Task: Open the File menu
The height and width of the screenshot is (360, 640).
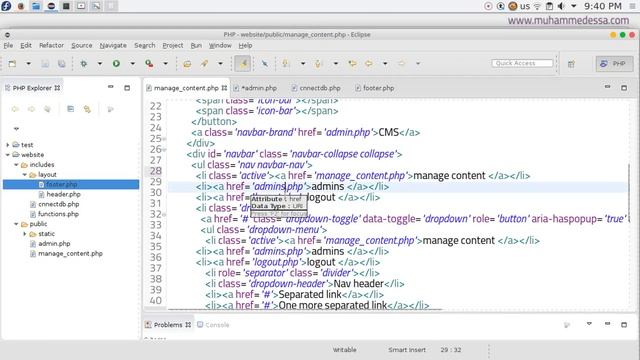Action: pos(8,45)
